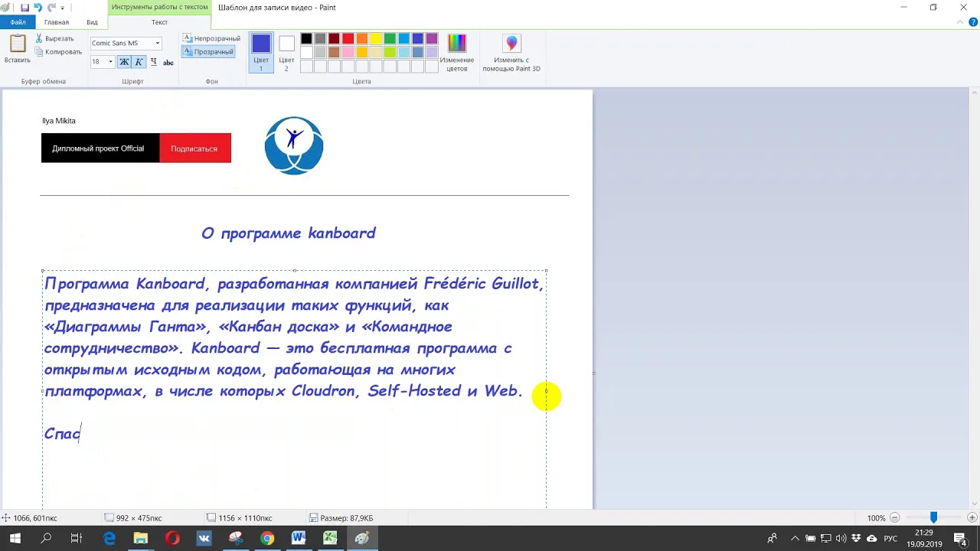Open the Customize Quick Access Toolbar dropdown
The height and width of the screenshot is (551, 980).
tap(63, 8)
